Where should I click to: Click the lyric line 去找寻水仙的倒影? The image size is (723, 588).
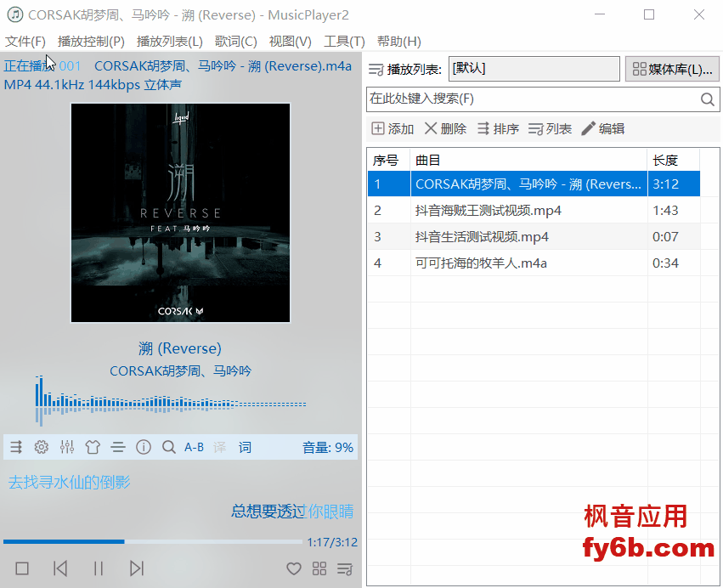pos(69,483)
